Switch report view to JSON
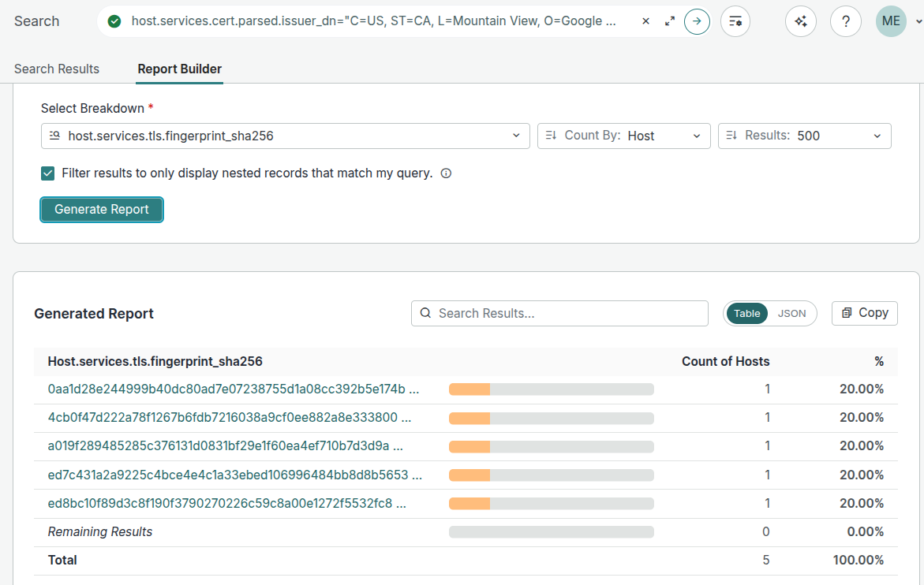Screen dimensions: 924x585 point(791,313)
